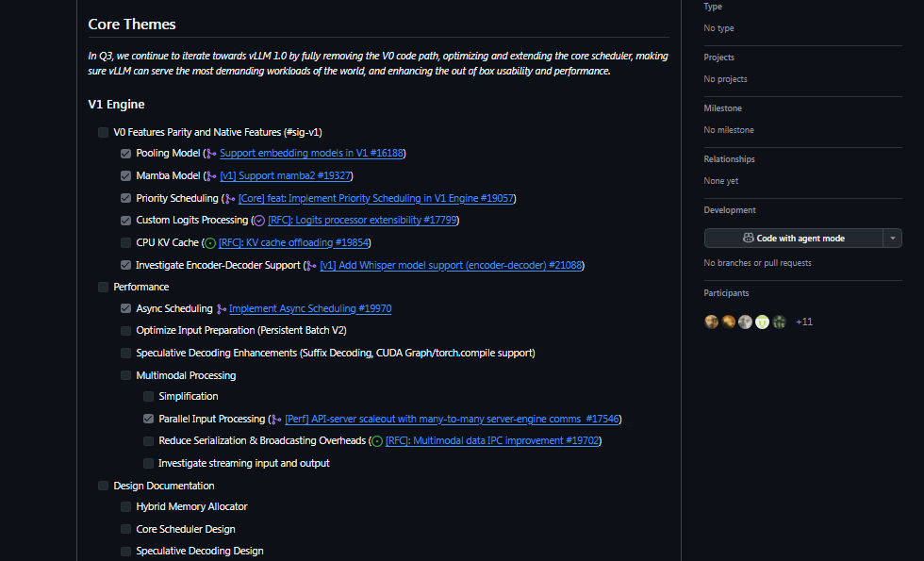Open the dropdown next to Code with agent mode
The image size is (924, 561).
coord(891,238)
